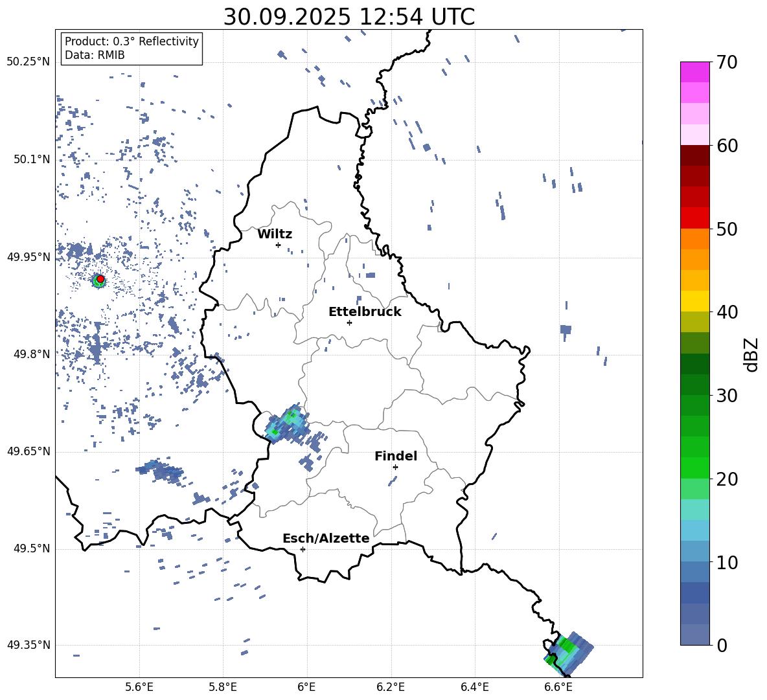Select the Esch/Alzette city label

326,539
